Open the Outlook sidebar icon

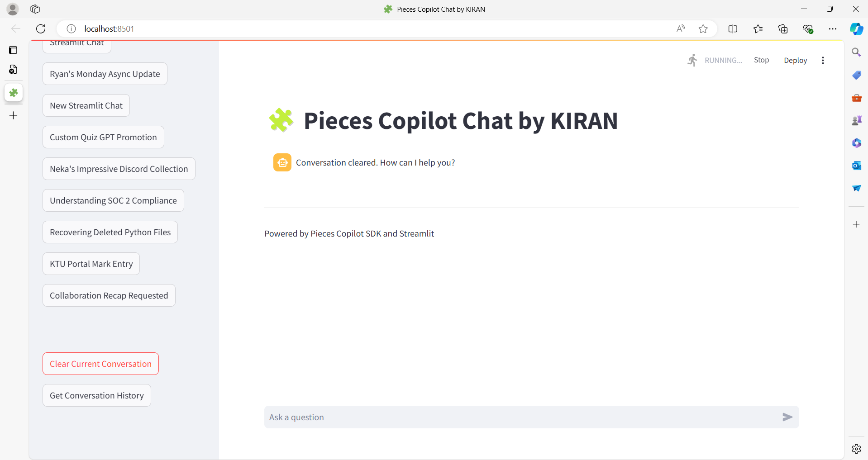click(x=856, y=166)
